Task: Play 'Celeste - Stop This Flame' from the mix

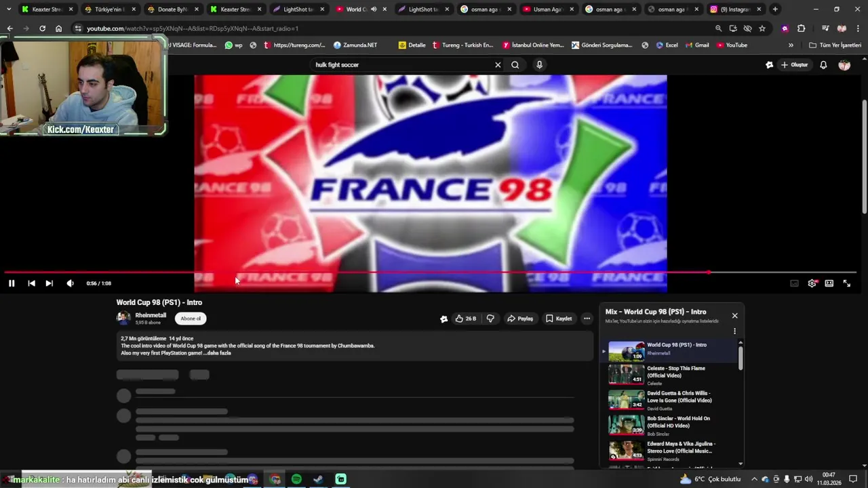Action: pos(668,375)
